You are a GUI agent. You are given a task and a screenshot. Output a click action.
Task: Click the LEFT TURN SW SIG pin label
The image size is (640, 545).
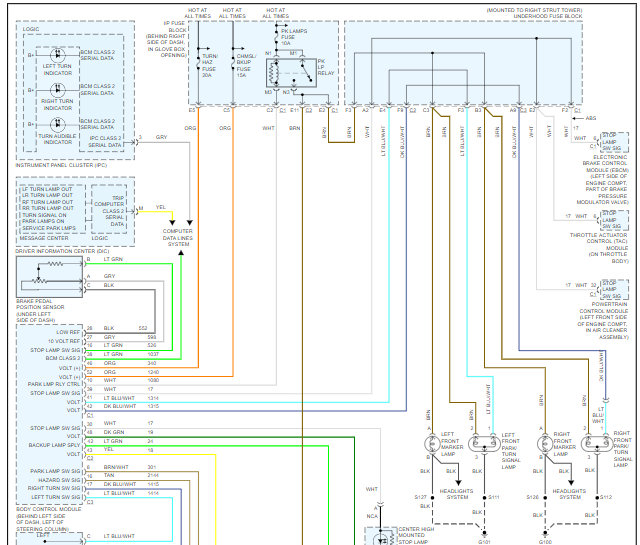[56, 497]
